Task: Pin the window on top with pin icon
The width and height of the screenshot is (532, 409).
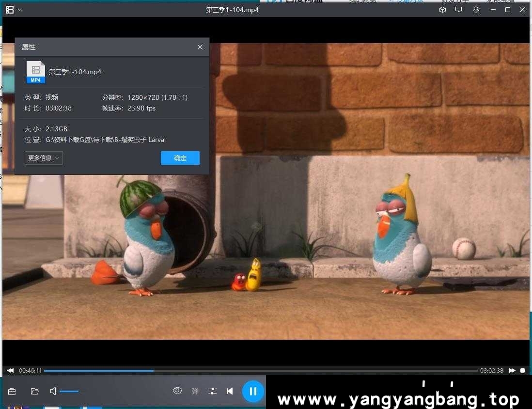Action: [476, 10]
